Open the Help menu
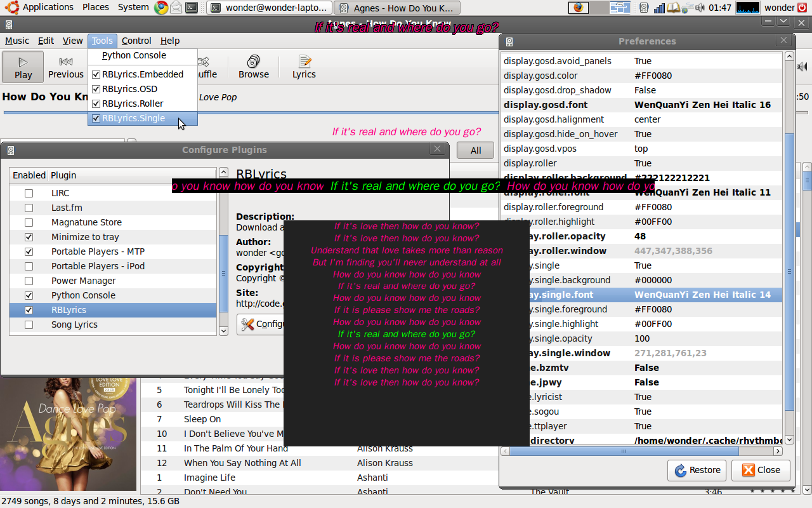 pos(170,41)
